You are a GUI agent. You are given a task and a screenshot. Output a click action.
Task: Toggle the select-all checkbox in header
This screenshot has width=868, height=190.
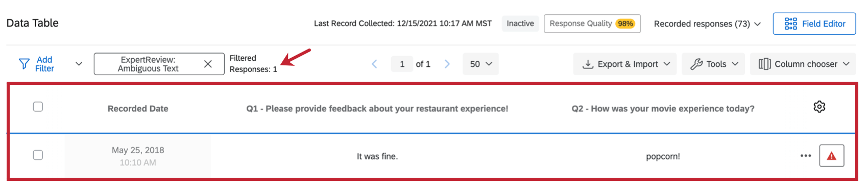tap(38, 107)
